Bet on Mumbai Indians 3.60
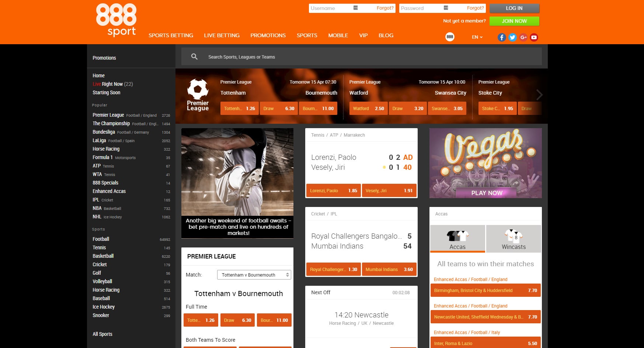The image size is (644, 348). point(389,269)
